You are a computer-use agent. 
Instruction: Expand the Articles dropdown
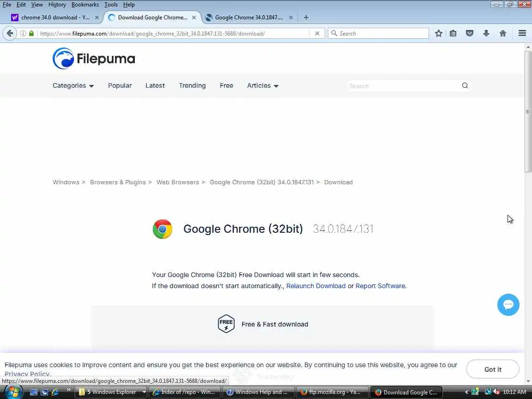pyautogui.click(x=263, y=85)
